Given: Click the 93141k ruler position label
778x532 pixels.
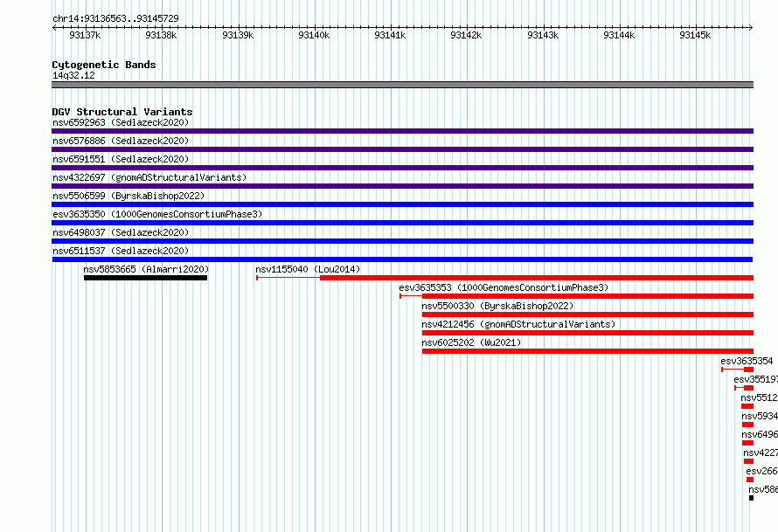Looking at the screenshot, I should coord(390,35).
